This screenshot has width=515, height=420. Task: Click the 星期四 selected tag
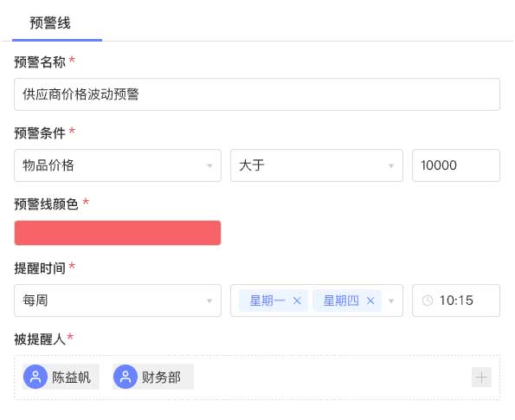pos(341,300)
